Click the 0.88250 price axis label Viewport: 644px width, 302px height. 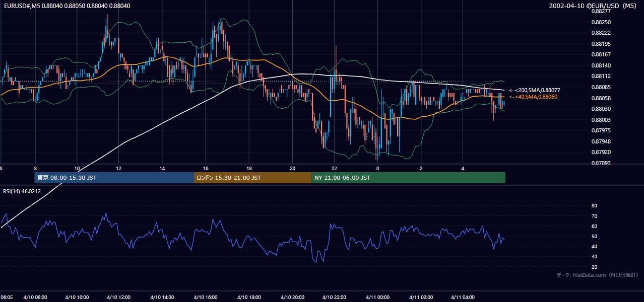601,22
